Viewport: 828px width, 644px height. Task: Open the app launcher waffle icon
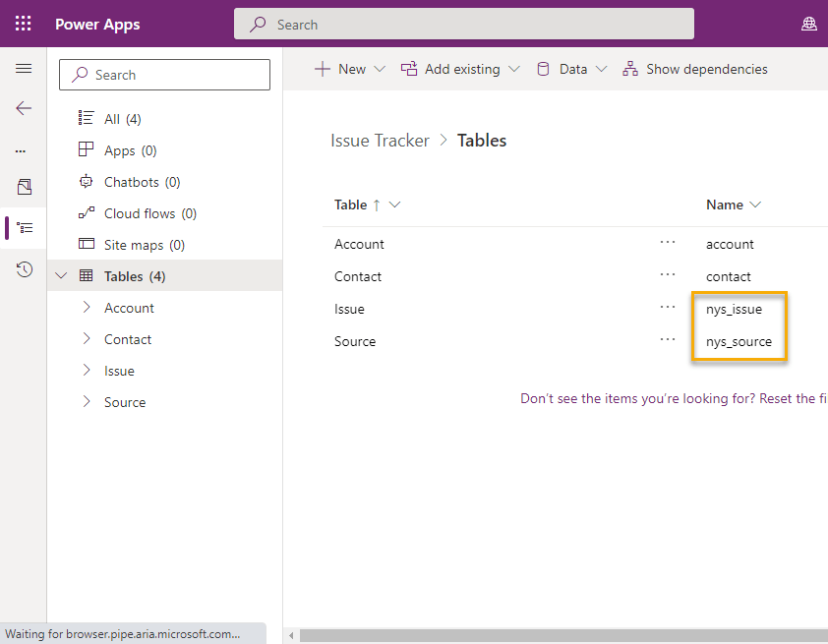pyautogui.click(x=23, y=24)
